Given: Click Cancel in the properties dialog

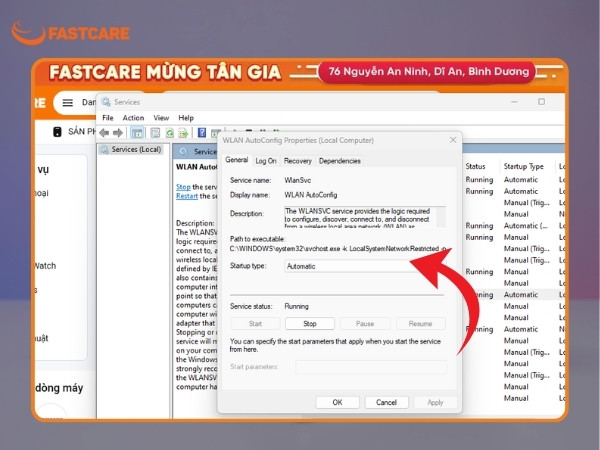Looking at the screenshot, I should point(386,402).
